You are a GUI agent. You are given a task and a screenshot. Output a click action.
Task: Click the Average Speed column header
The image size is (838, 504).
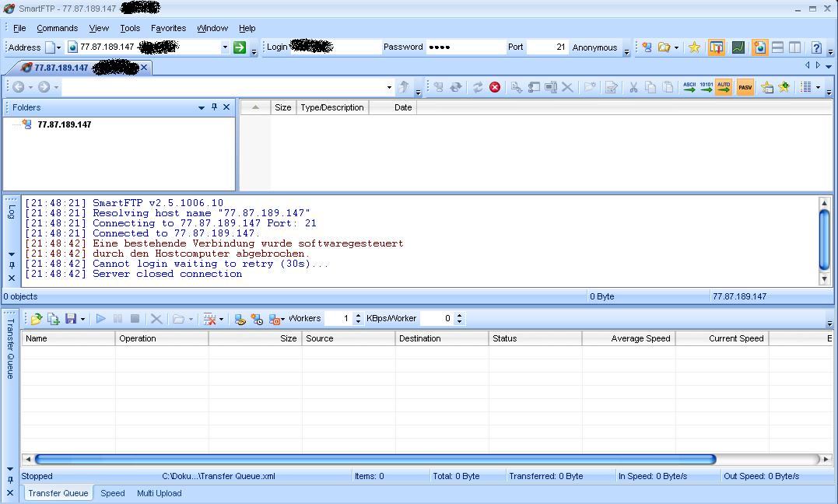click(x=629, y=338)
